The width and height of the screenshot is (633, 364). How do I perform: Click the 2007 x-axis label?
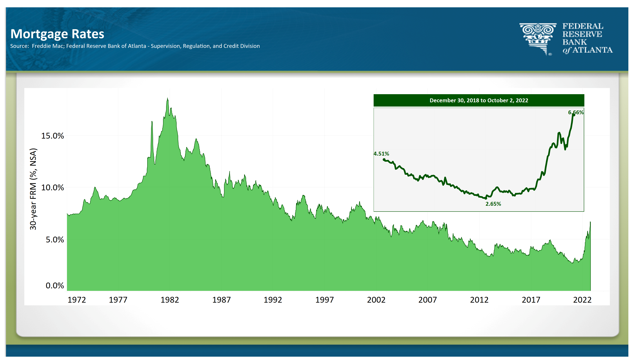coord(428,300)
